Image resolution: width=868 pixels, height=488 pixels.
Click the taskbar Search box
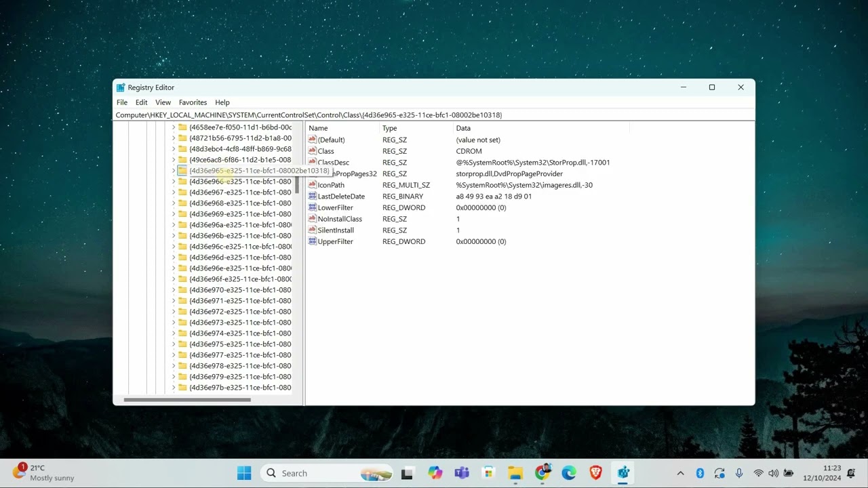328,473
